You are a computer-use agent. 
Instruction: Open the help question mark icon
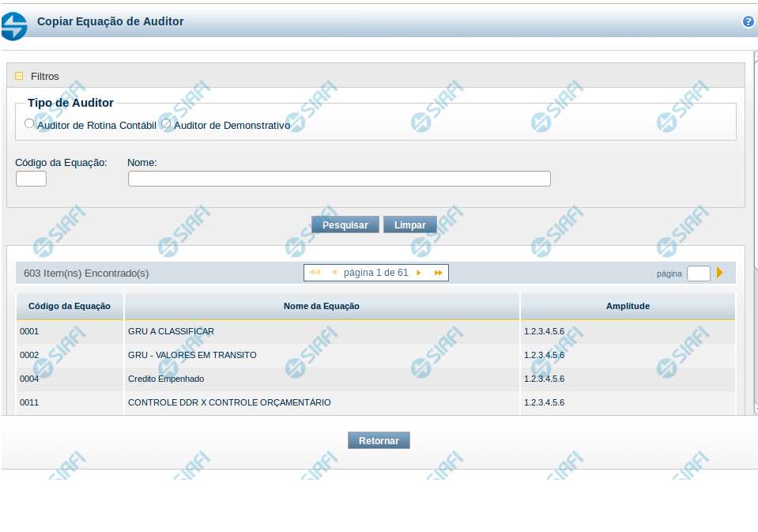click(x=748, y=22)
